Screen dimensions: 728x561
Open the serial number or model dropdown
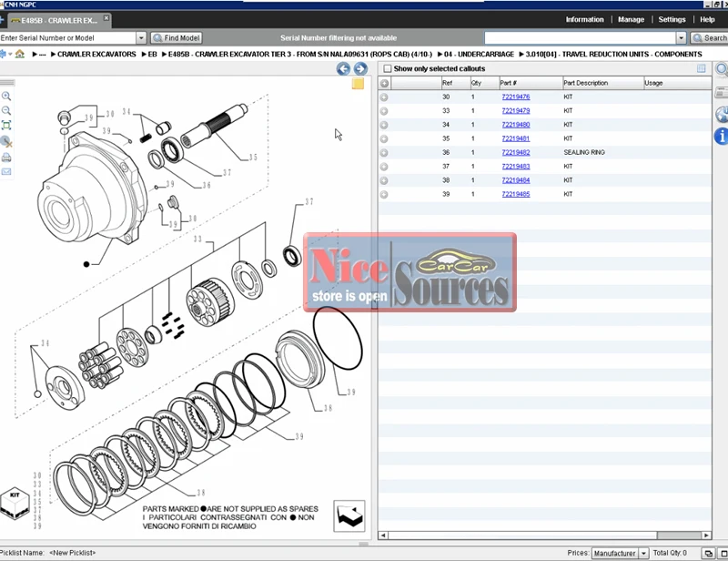click(x=141, y=38)
